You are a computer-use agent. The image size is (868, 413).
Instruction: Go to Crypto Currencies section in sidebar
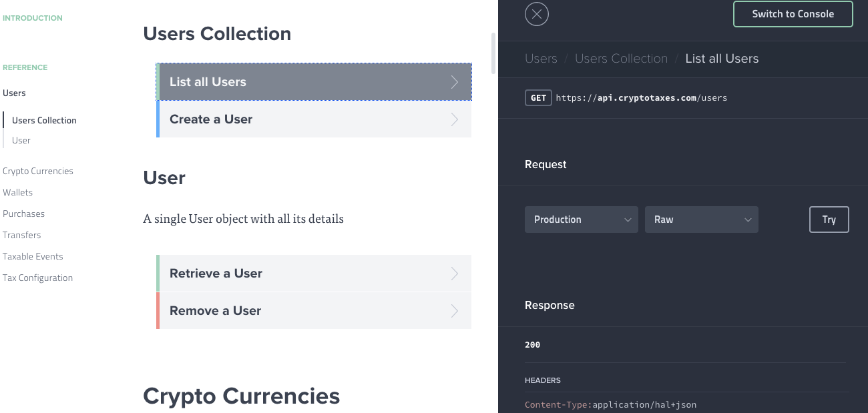click(x=38, y=171)
